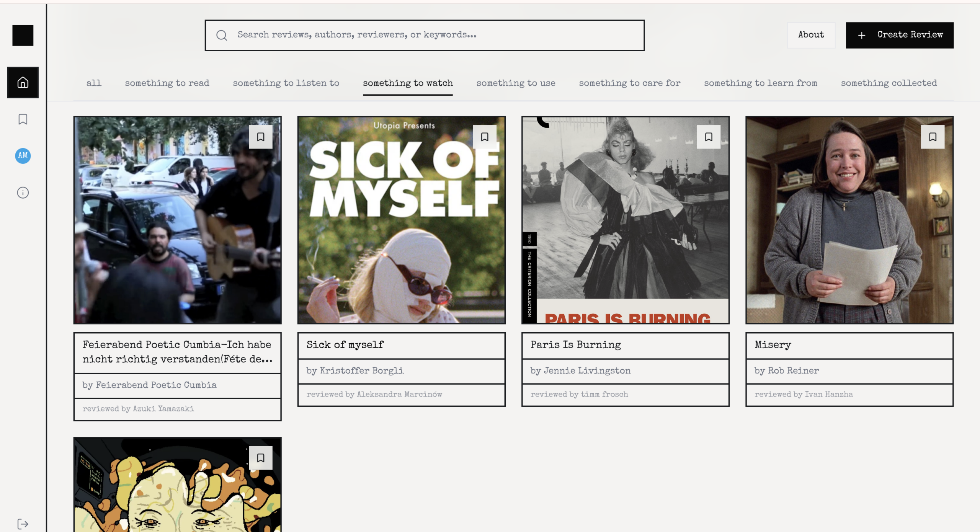Open saved bookmarks from the sidebar
This screenshot has height=532, width=980.
[x=23, y=119]
